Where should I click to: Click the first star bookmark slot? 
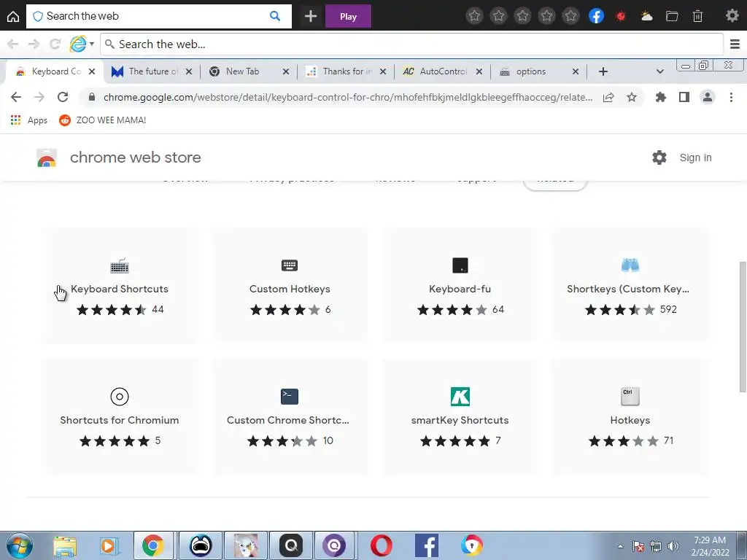click(474, 16)
